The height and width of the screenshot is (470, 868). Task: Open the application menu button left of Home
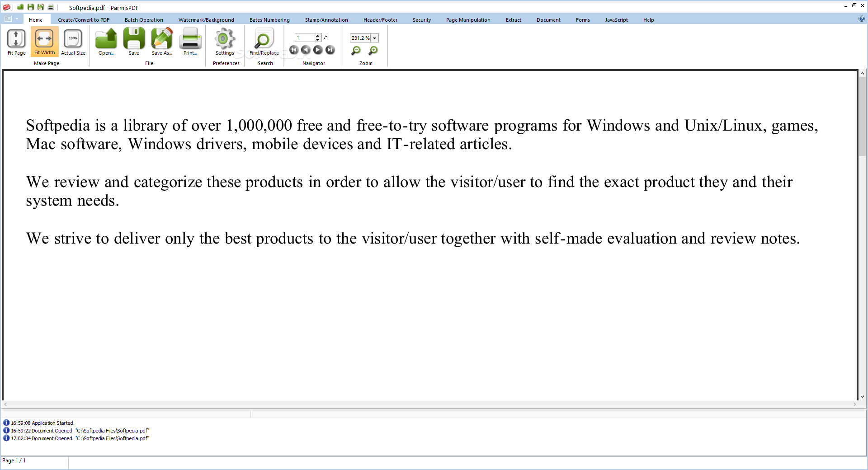pos(11,19)
